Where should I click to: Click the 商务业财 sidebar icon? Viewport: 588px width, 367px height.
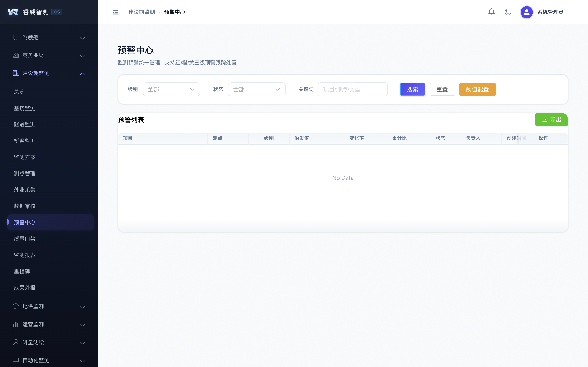(16, 55)
